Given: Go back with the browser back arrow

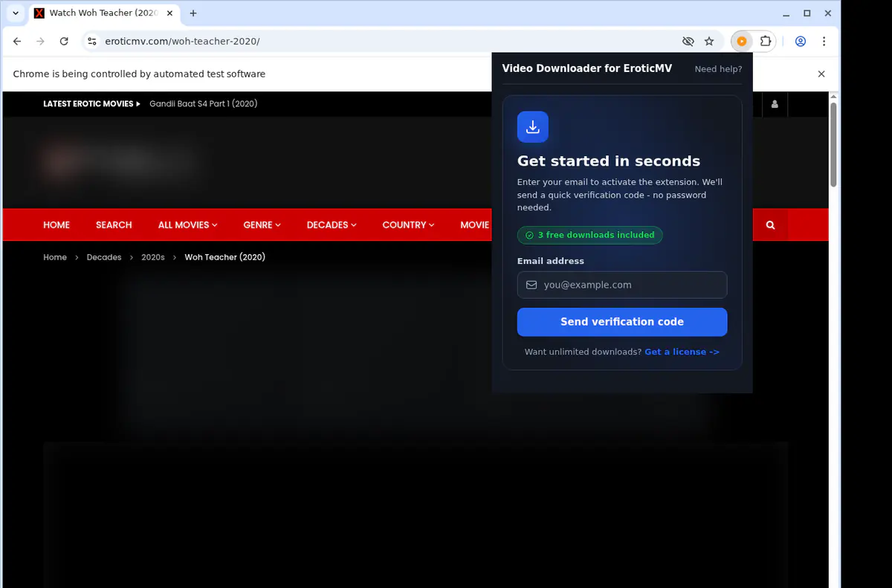Looking at the screenshot, I should [17, 42].
